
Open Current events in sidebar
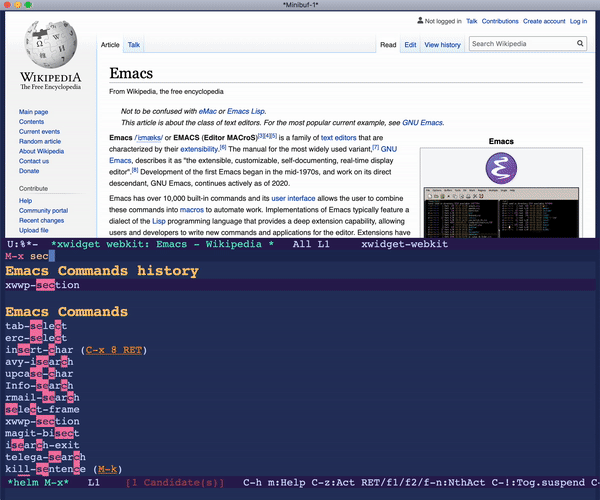pos(39,132)
